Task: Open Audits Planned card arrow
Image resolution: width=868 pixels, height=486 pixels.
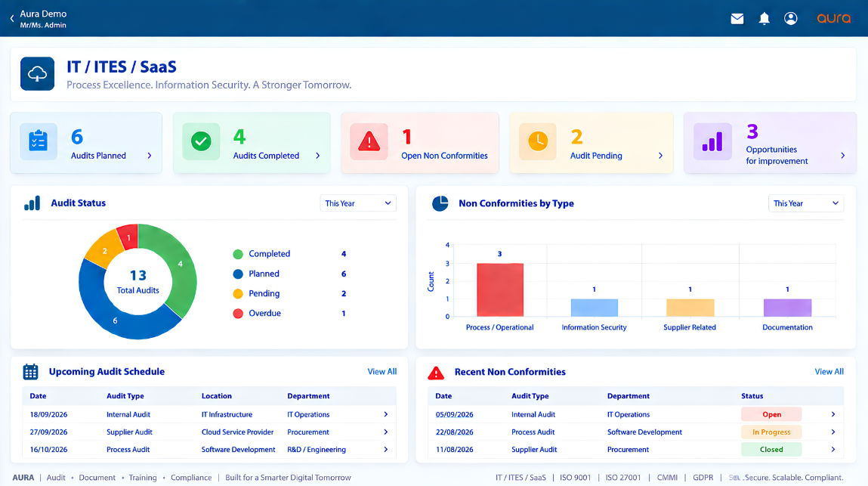Action: point(150,156)
